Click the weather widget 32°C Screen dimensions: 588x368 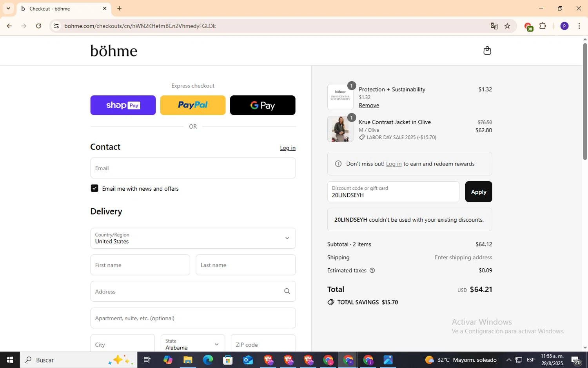tap(461, 360)
